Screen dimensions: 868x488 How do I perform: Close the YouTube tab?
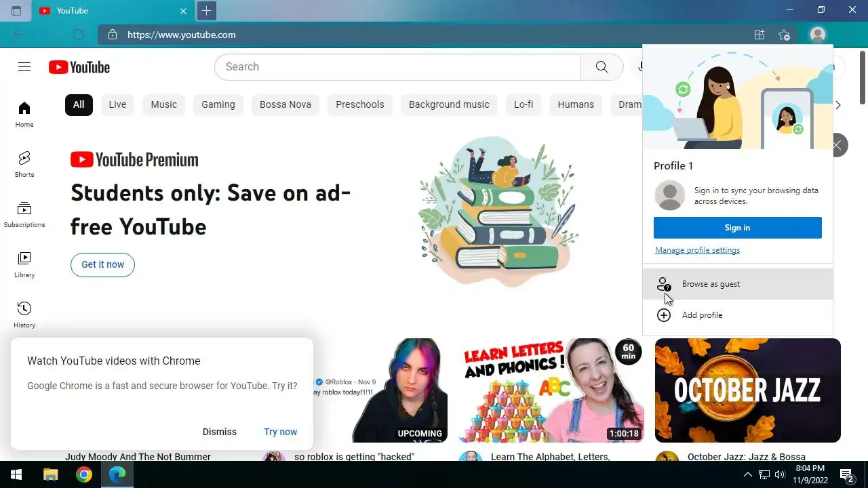point(184,11)
